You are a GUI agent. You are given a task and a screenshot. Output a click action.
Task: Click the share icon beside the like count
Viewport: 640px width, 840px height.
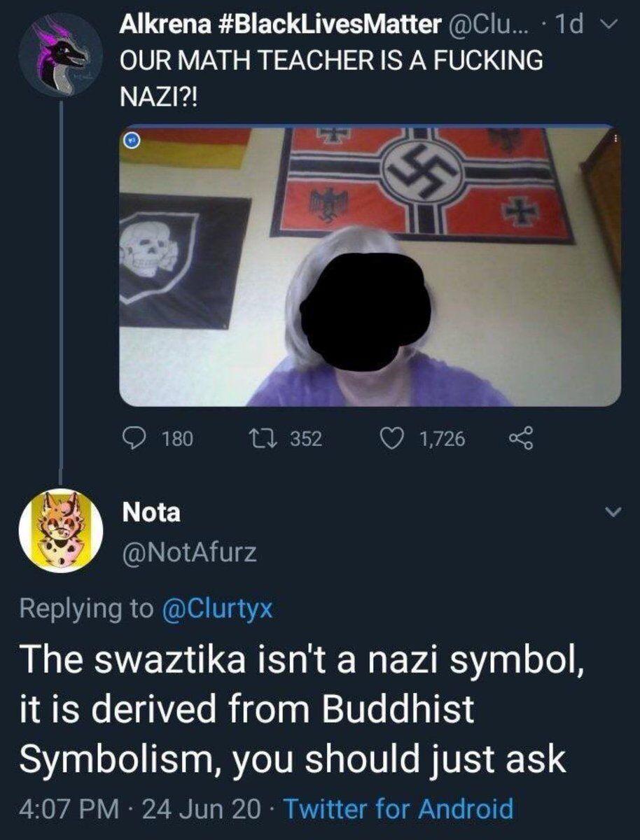(519, 439)
